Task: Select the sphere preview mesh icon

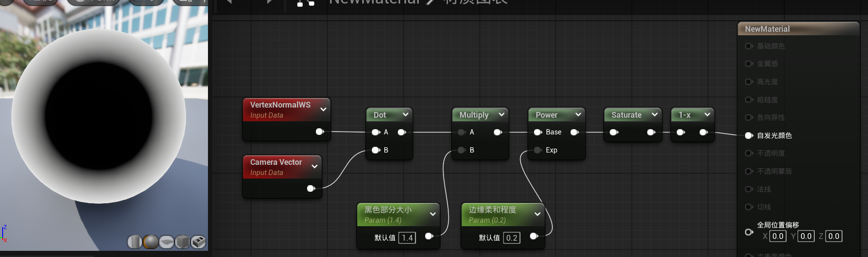Action: click(151, 242)
